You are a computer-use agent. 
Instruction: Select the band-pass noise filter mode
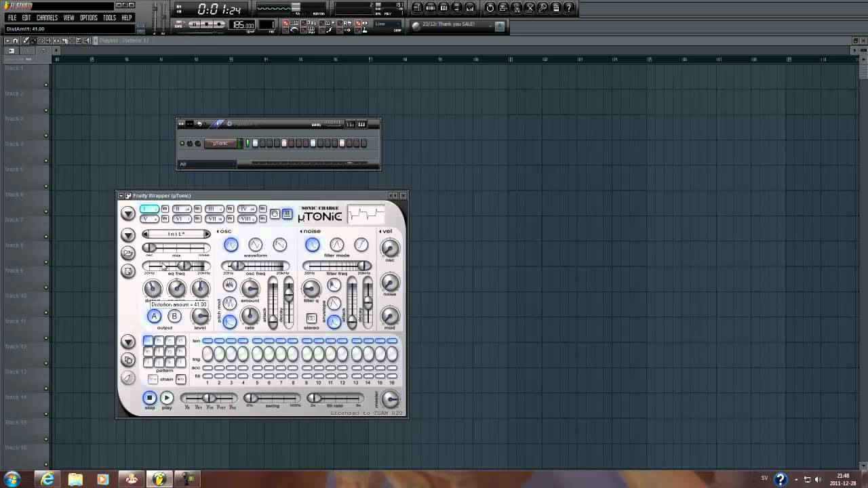click(x=336, y=245)
